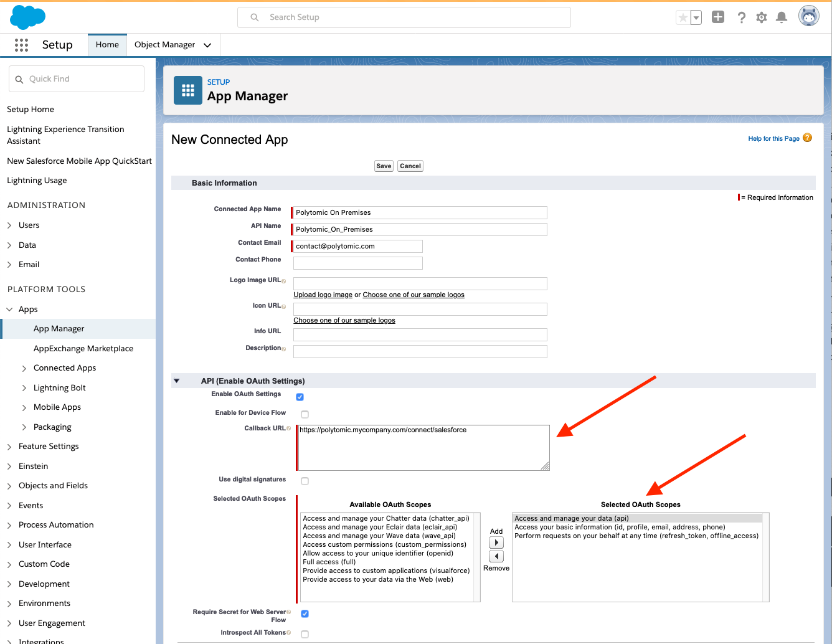Click Choose sample logos link under Logo Image URL
Viewport: 832px width, 644px height.
(414, 295)
